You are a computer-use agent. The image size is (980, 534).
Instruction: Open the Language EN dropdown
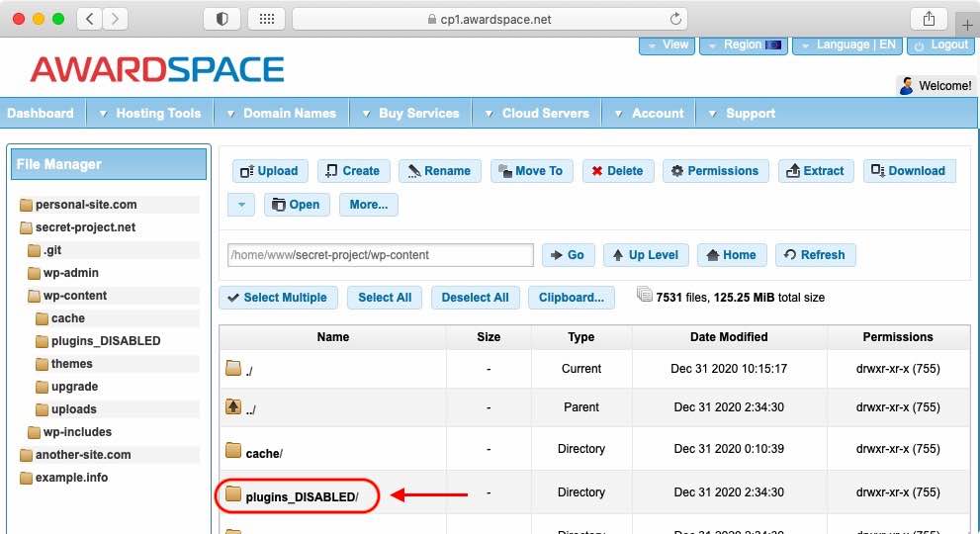click(847, 45)
